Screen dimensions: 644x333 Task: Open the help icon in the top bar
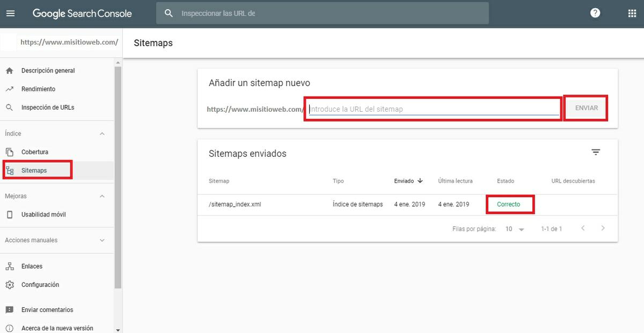(x=595, y=12)
